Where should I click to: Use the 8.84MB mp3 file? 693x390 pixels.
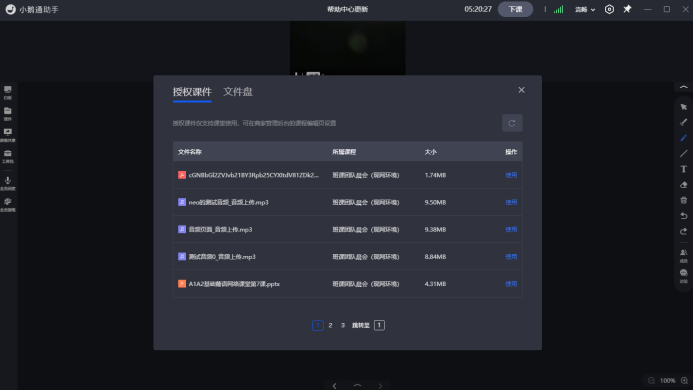pos(511,256)
